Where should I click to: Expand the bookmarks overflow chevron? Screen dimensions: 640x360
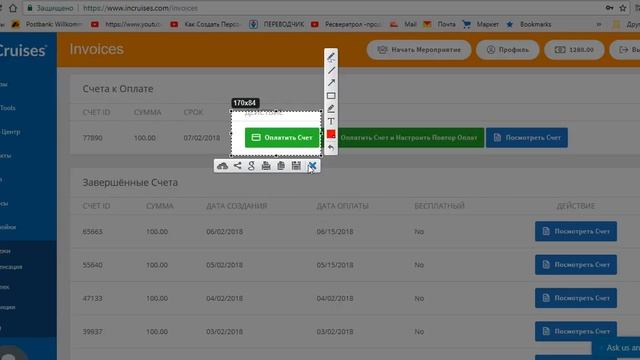point(599,24)
